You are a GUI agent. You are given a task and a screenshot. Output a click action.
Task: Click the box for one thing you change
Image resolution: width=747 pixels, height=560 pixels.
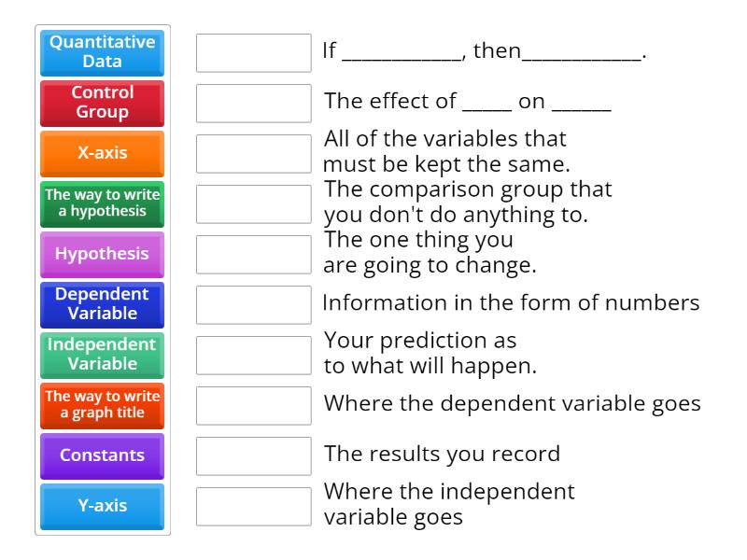[252, 254]
